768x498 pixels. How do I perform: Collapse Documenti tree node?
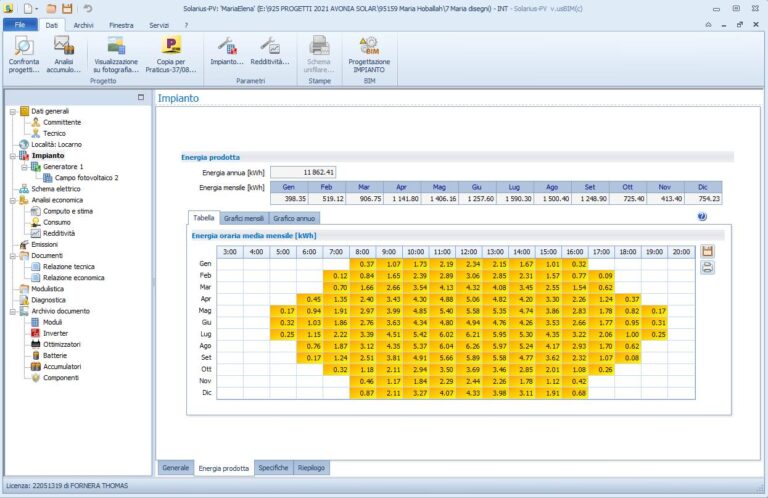pos(13,256)
